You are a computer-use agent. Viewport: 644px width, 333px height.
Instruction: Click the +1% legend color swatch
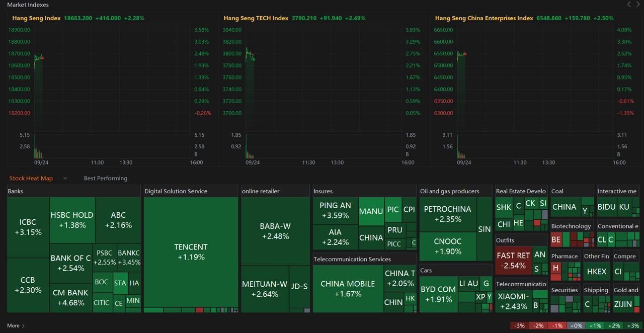[x=595, y=325]
